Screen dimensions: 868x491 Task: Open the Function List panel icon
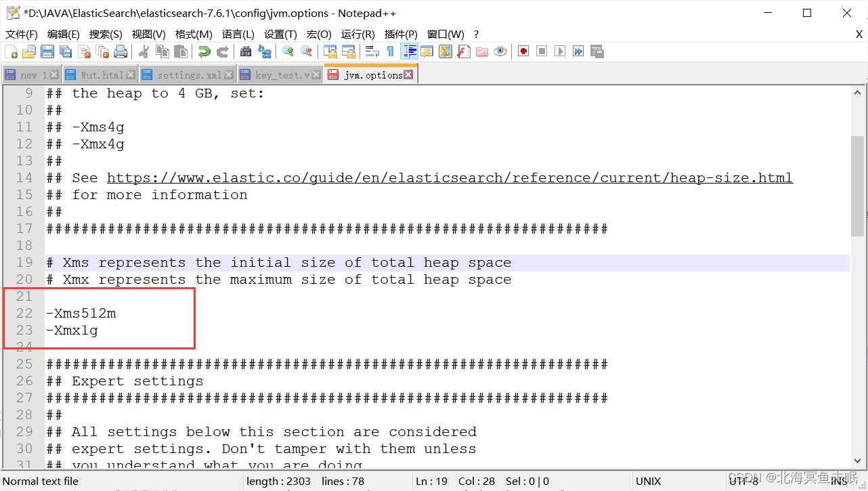[x=464, y=51]
